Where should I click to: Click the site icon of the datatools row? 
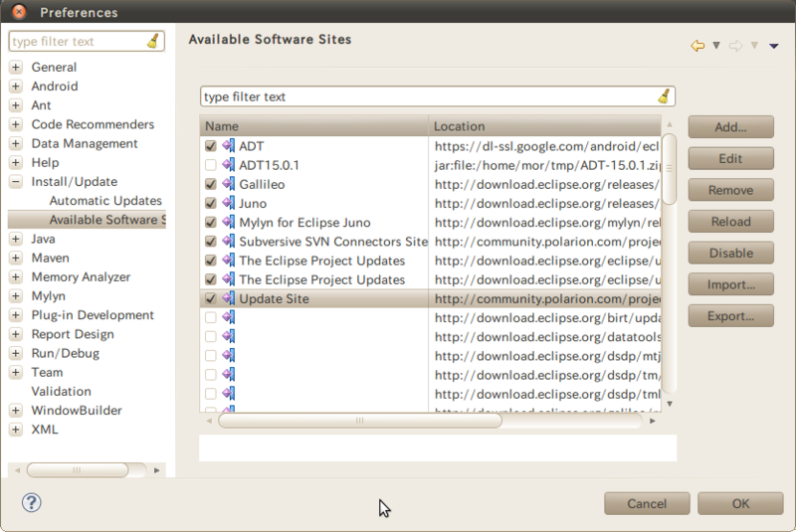(229, 337)
